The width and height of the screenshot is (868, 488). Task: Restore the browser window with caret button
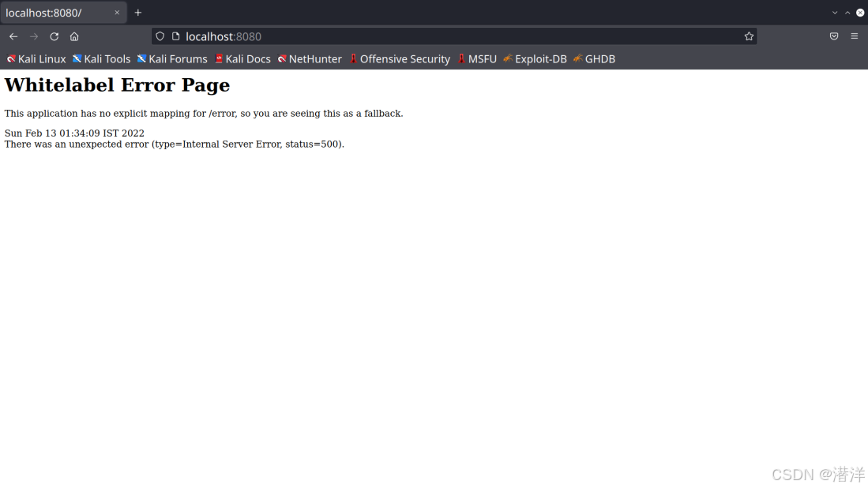[x=847, y=13]
